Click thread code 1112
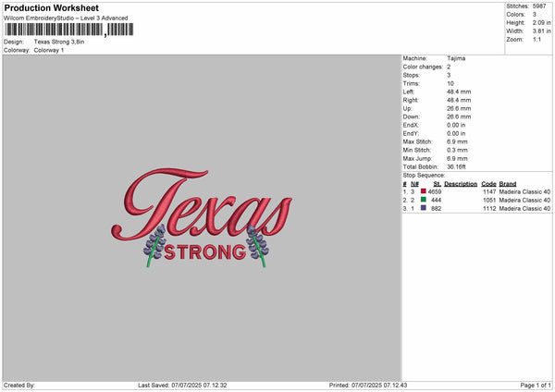Viewport: 555px width, 392px height. tap(489, 209)
